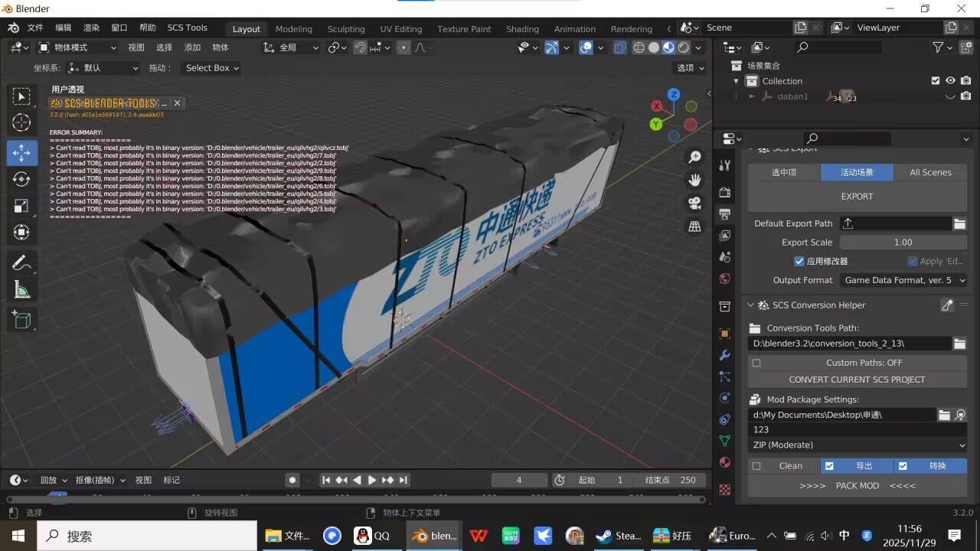The width and height of the screenshot is (980, 551).
Task: Toggle camera view in the viewport
Action: (x=694, y=204)
